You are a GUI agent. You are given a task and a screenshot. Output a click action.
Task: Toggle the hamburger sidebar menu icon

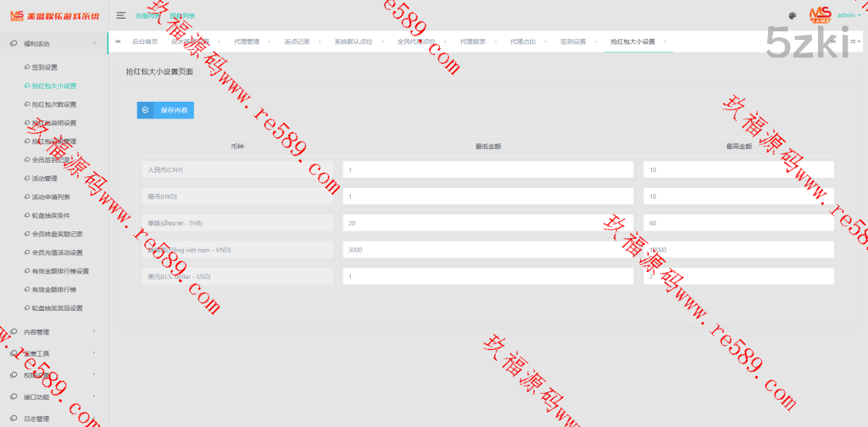click(x=121, y=15)
